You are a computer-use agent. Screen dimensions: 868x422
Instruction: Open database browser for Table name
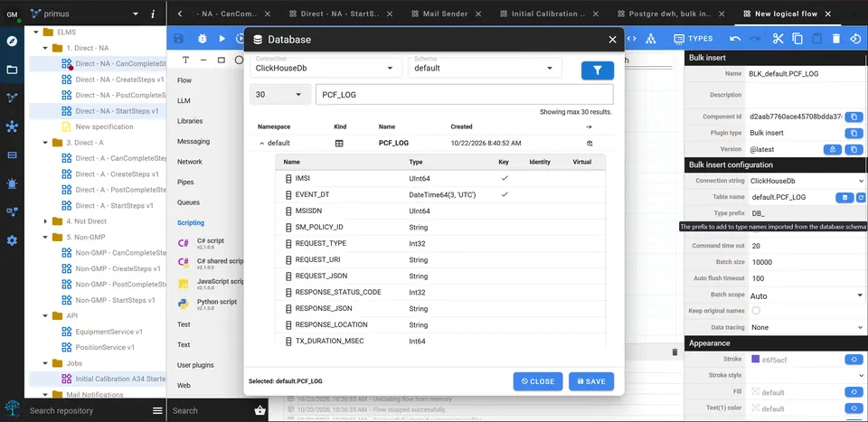[844, 198]
